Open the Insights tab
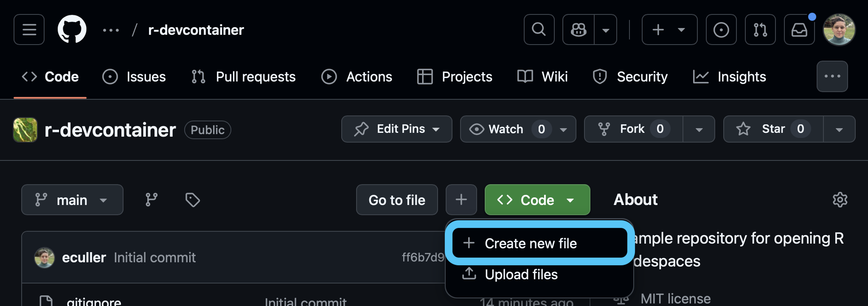 pos(730,77)
